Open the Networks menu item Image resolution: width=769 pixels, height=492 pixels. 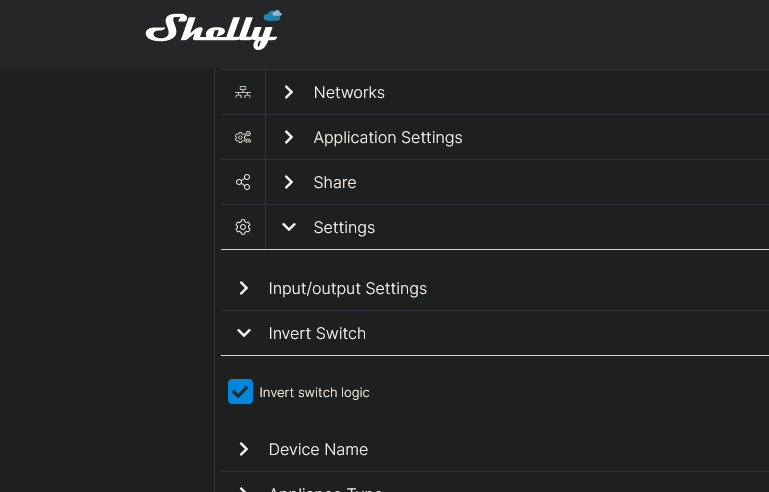[349, 92]
